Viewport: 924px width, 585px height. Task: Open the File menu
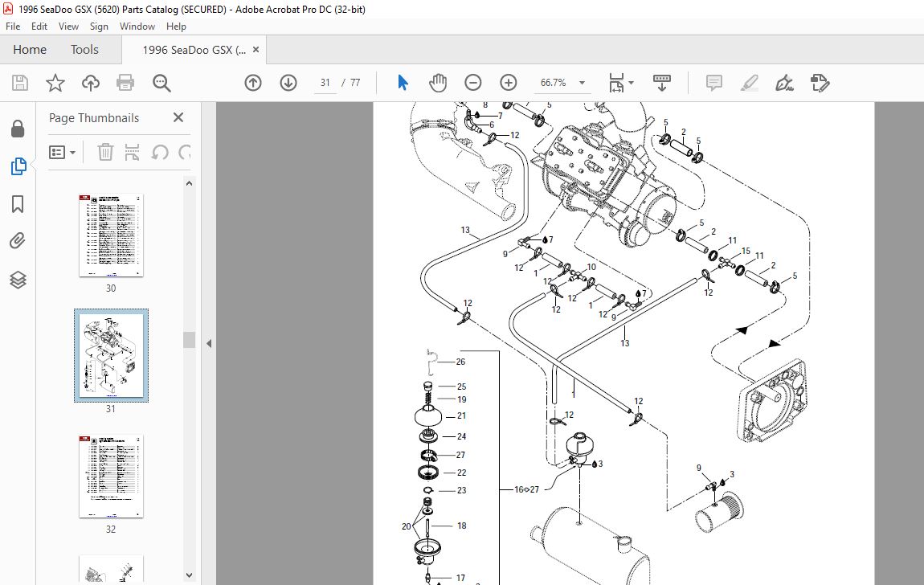(x=13, y=27)
